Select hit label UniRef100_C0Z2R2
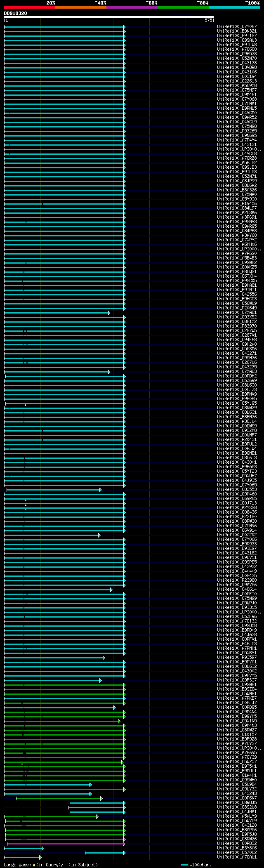264x868 pixels. [x=237, y=535]
